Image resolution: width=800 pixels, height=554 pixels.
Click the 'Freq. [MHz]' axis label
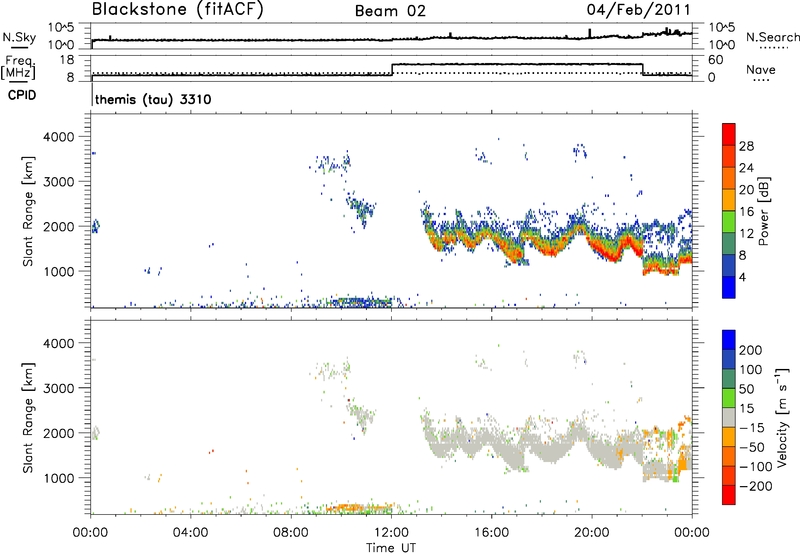[x=18, y=67]
